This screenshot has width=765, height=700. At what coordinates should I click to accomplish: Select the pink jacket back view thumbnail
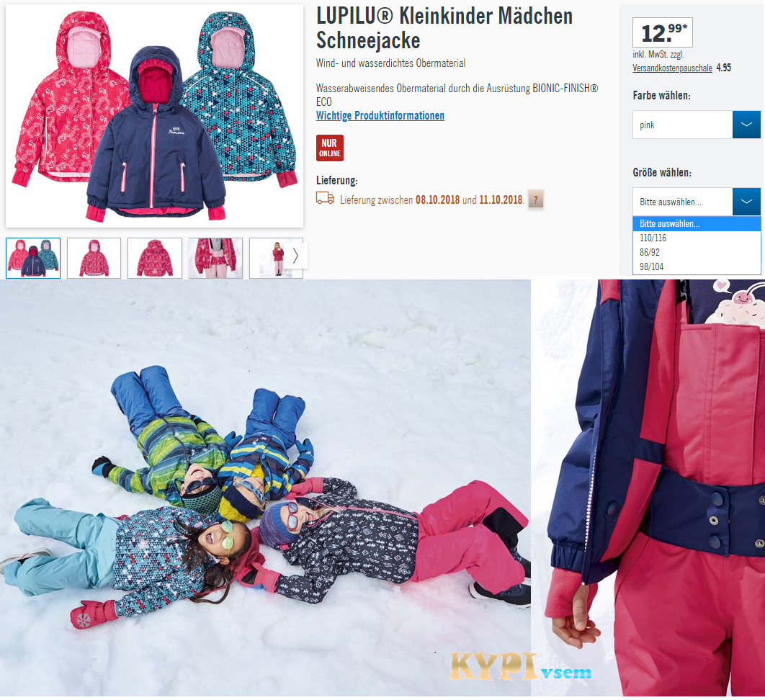pyautogui.click(x=155, y=258)
